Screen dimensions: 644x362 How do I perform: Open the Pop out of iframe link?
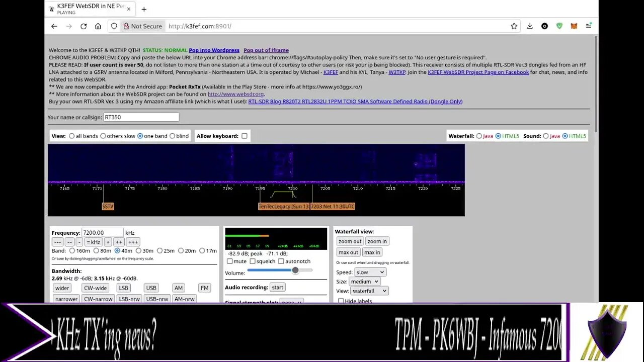coord(266,50)
